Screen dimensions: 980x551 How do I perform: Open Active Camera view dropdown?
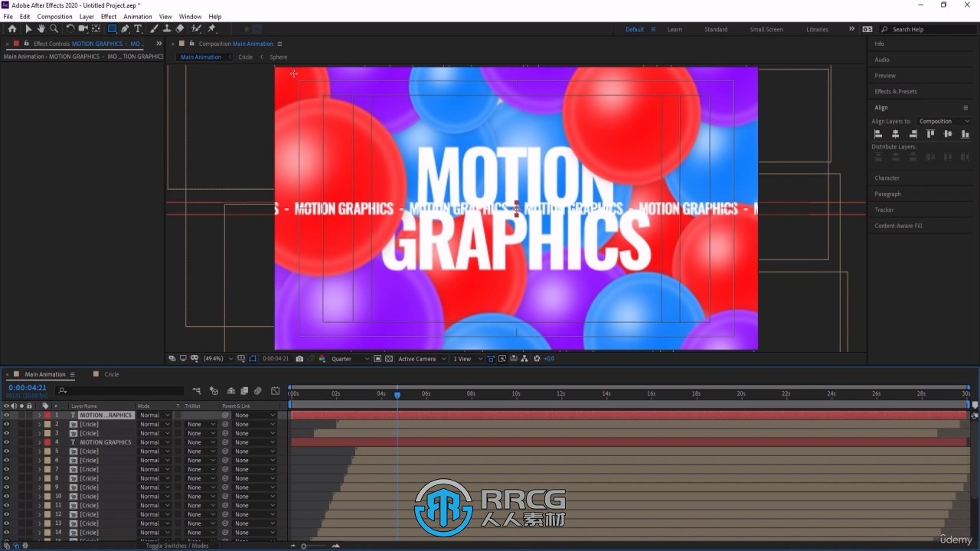tap(421, 358)
